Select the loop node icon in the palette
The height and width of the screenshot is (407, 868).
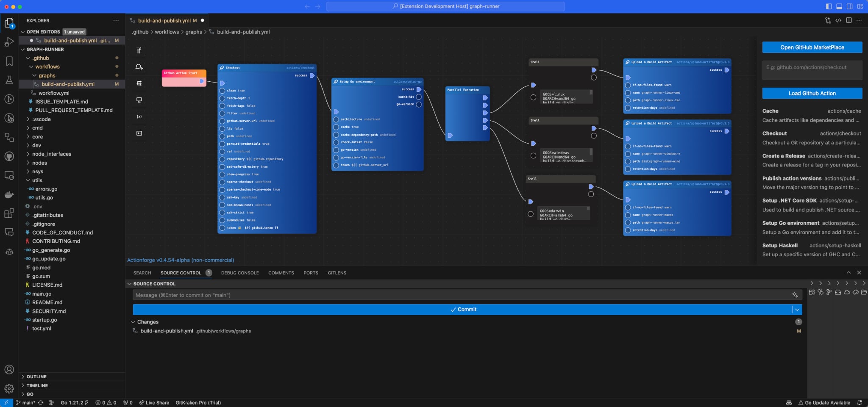[139, 66]
